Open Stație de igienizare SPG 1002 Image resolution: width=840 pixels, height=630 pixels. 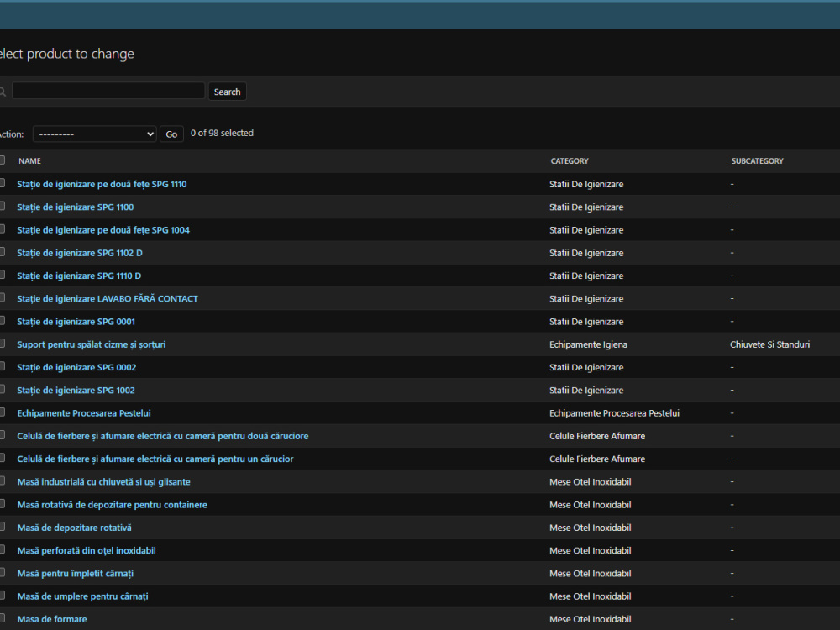coord(76,391)
